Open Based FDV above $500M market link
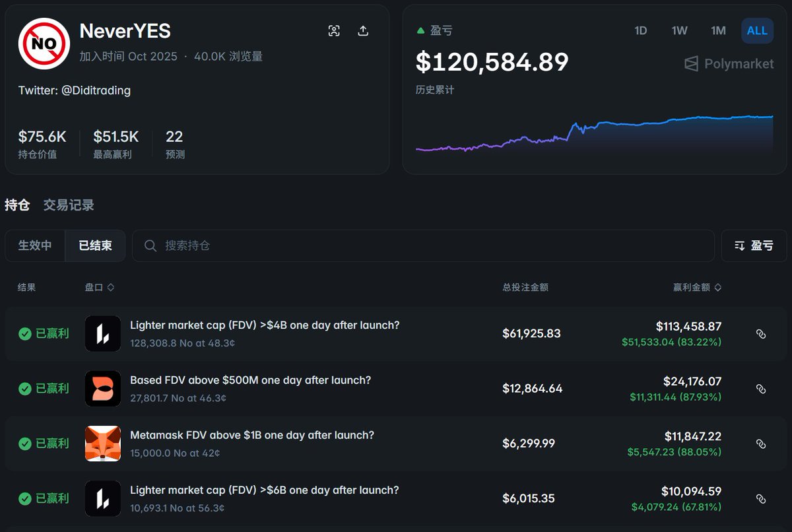This screenshot has height=532, width=792. coord(250,380)
